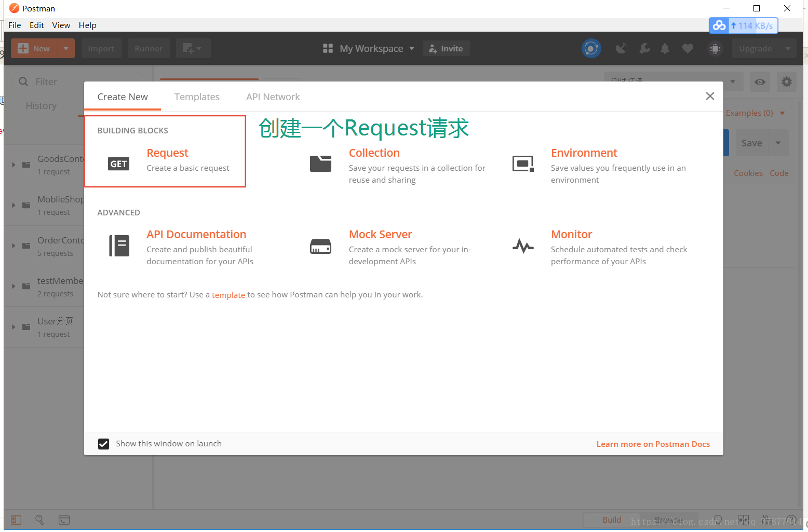Switch to the Templates tab
808x532 pixels.
click(x=197, y=97)
